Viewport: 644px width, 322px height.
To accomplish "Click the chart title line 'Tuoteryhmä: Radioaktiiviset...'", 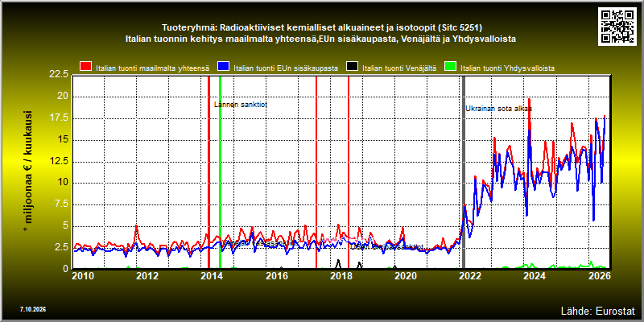I will point(321,28).
